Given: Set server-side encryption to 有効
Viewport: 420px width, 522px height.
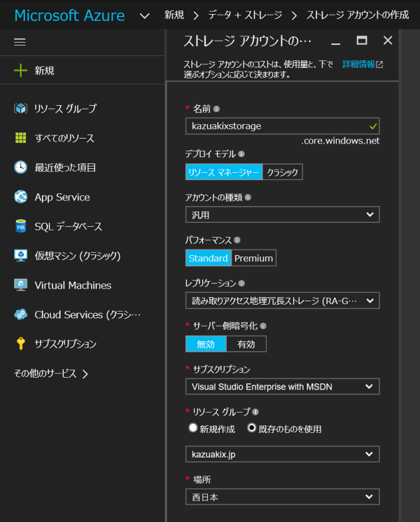Looking at the screenshot, I should point(246,344).
